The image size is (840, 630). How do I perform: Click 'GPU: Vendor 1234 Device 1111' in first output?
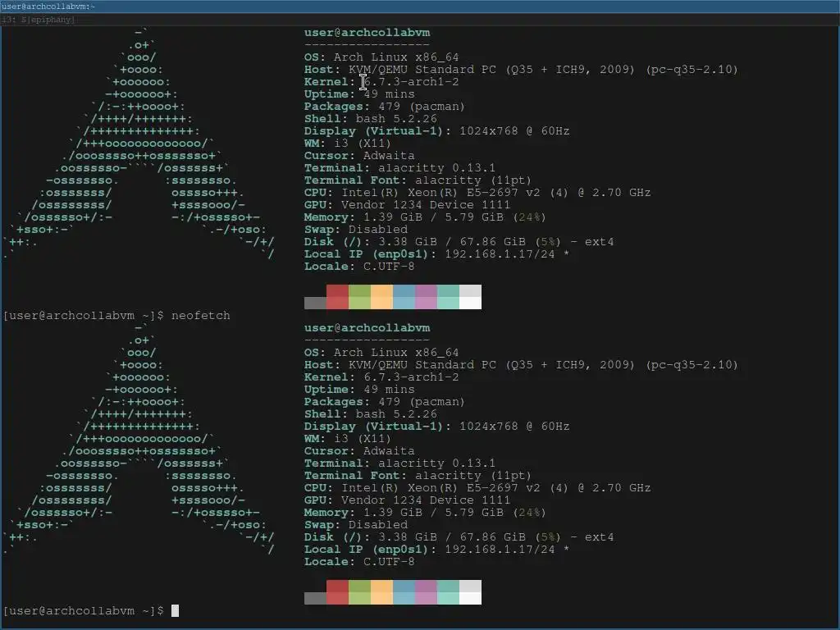pyautogui.click(x=407, y=205)
